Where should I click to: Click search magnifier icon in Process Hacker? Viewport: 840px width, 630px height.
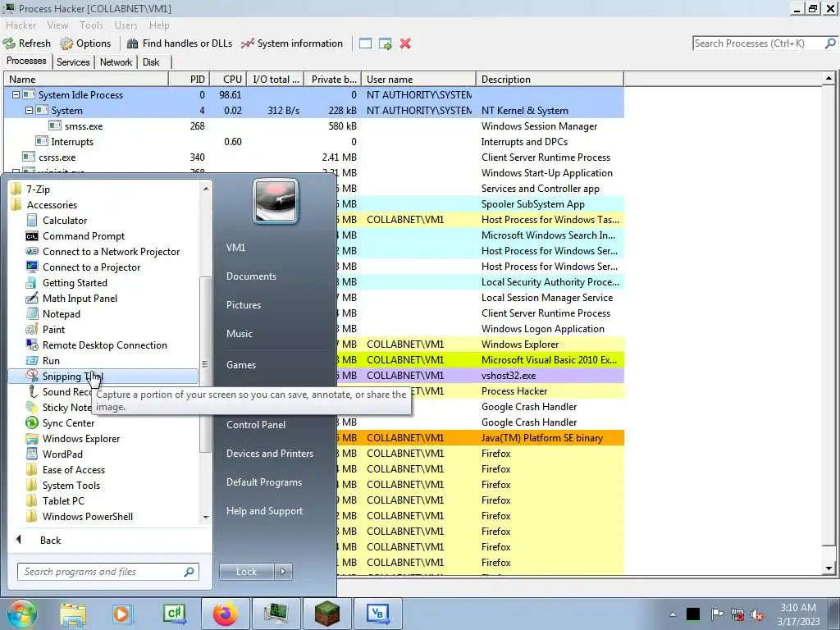[830, 43]
